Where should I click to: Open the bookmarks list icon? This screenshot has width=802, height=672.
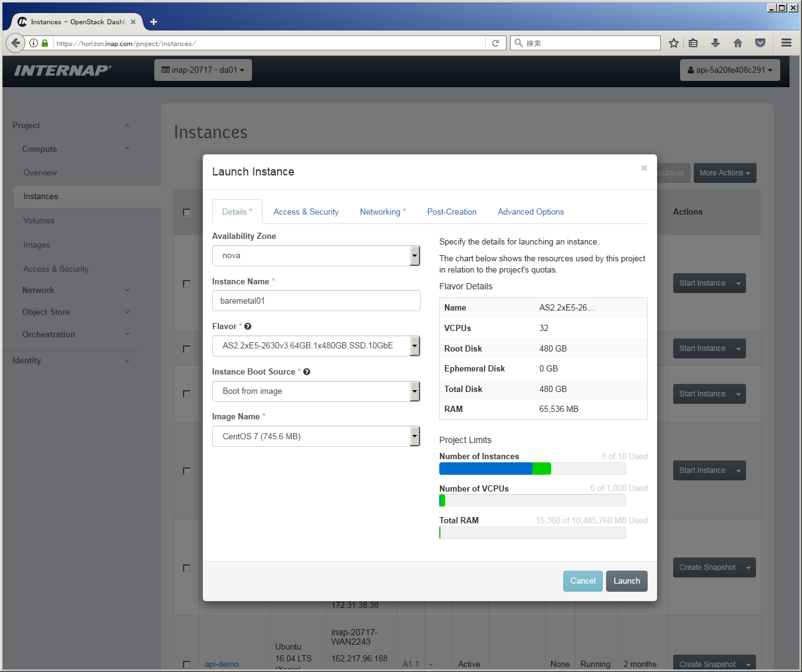tap(693, 43)
